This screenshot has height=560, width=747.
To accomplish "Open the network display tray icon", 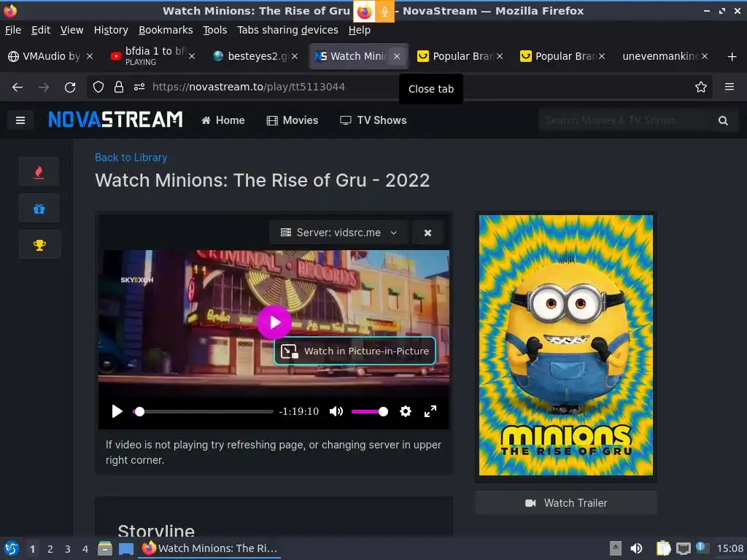I will [x=683, y=548].
